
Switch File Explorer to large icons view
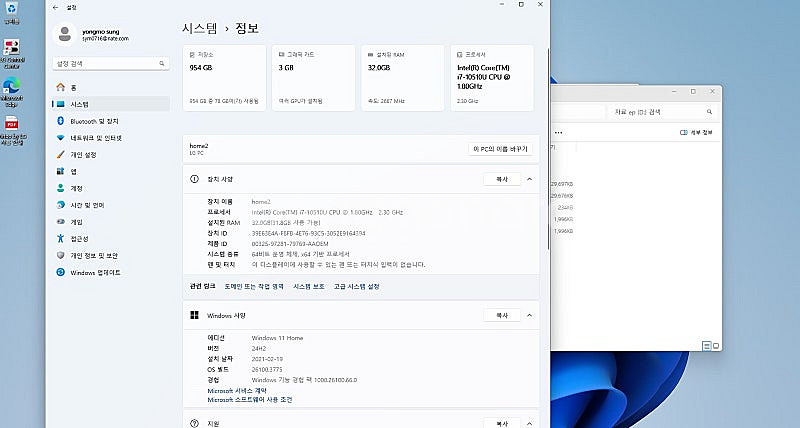click(x=716, y=346)
